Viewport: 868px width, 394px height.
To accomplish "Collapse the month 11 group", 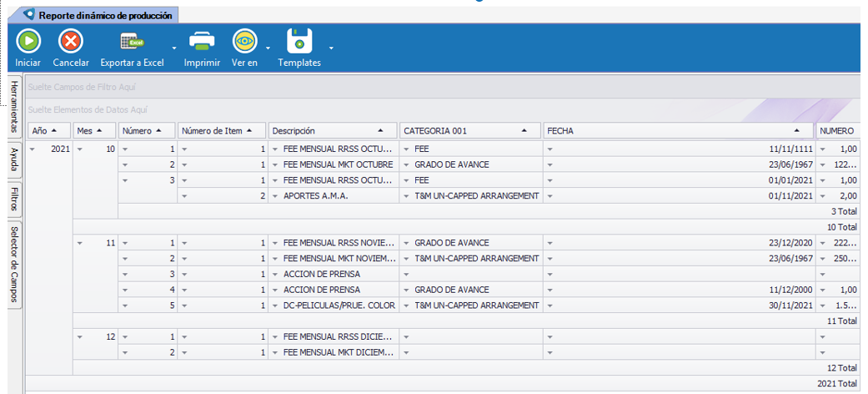I will 81,243.
